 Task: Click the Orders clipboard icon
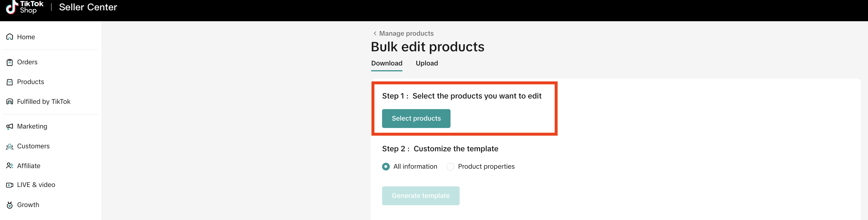[x=10, y=62]
